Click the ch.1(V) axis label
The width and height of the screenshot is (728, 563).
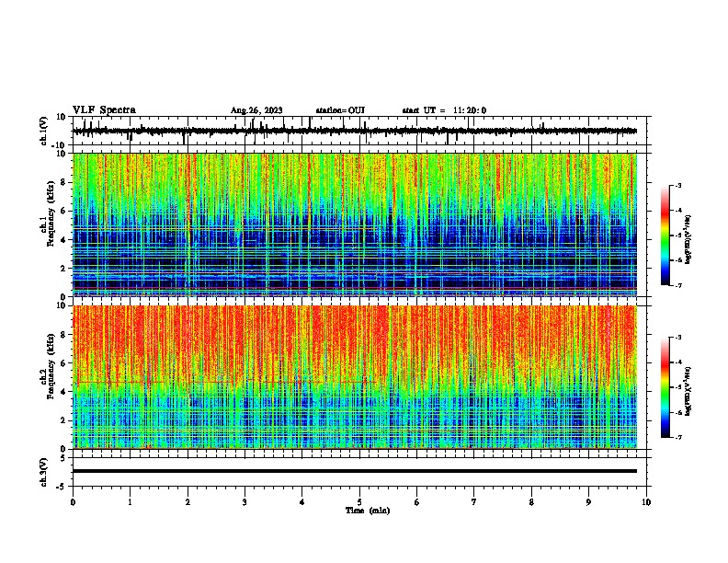(44, 131)
